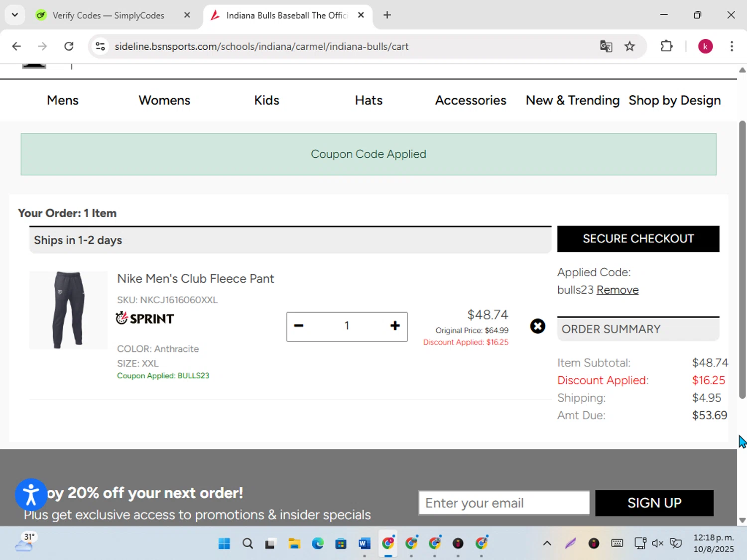Screen dimensions: 747x560
Task: Open a new browser tab
Action: (x=387, y=15)
